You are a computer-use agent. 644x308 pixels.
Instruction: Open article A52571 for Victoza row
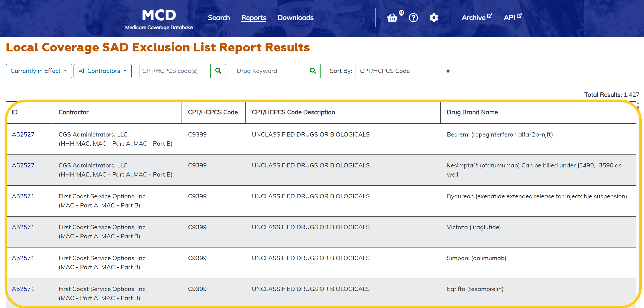23,227
